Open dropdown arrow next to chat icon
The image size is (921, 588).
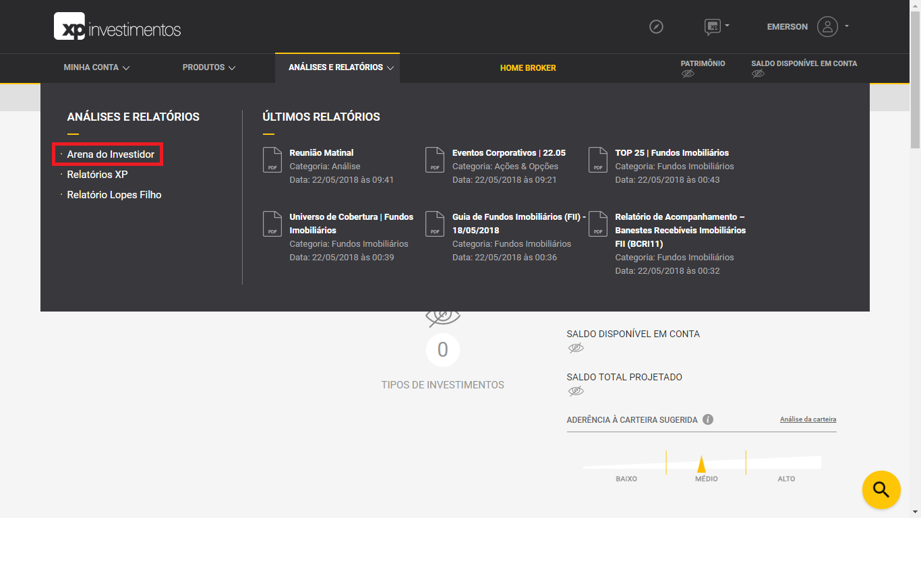[727, 26]
